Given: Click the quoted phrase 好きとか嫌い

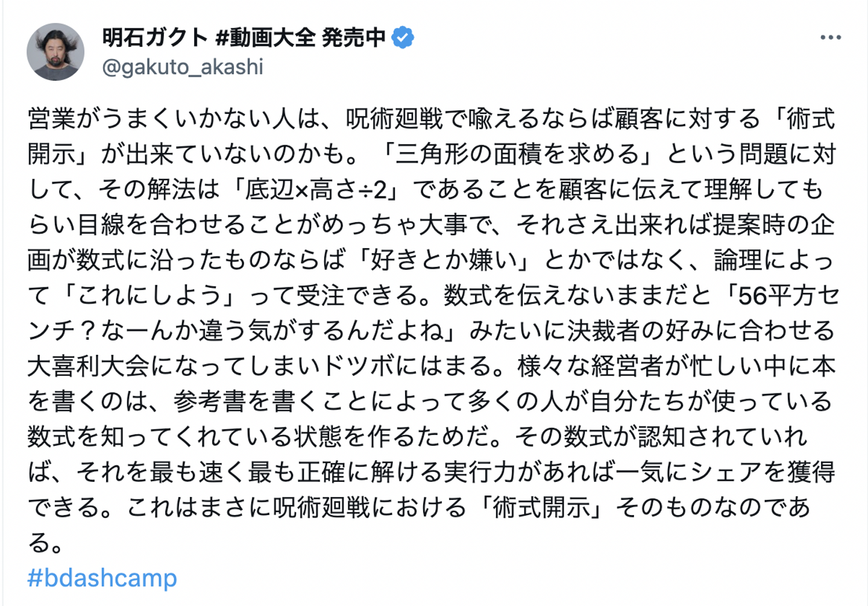Looking at the screenshot, I should [444, 260].
